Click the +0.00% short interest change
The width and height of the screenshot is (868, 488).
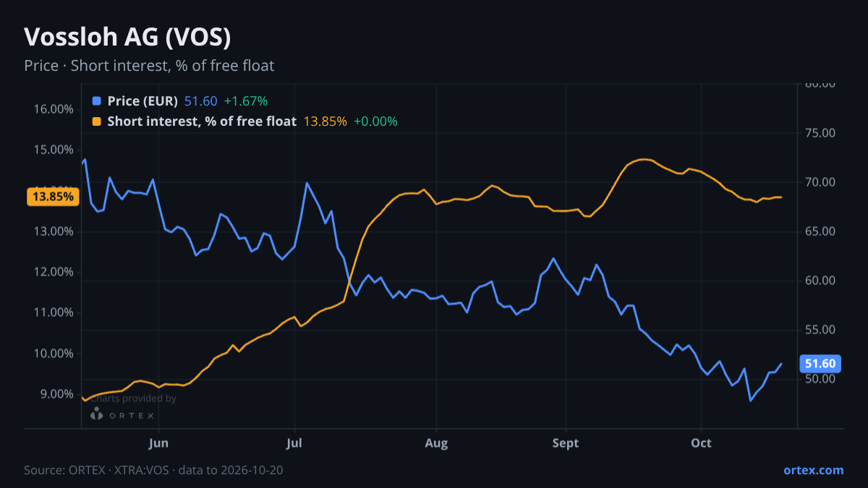[x=375, y=121]
